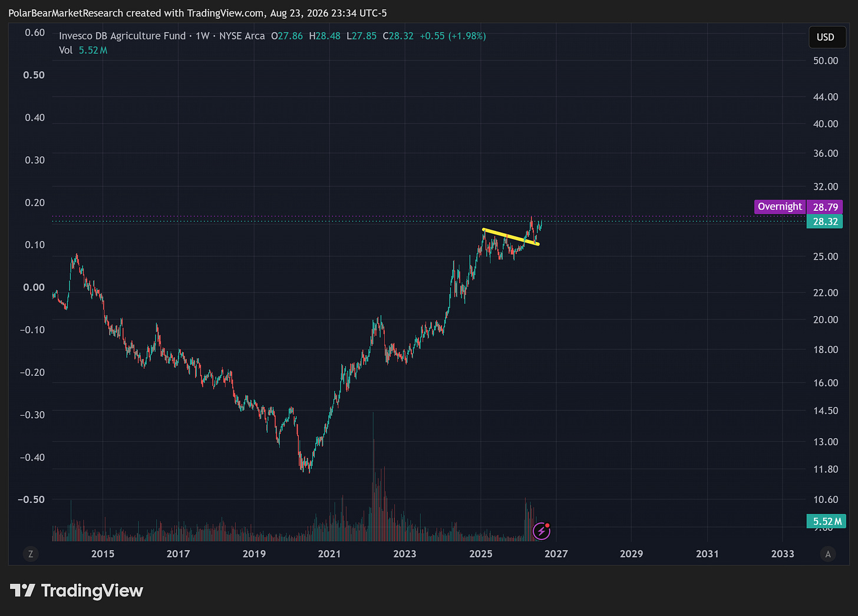The width and height of the screenshot is (858, 616).
Task: Click the low value L27.85
Action: [x=361, y=36]
